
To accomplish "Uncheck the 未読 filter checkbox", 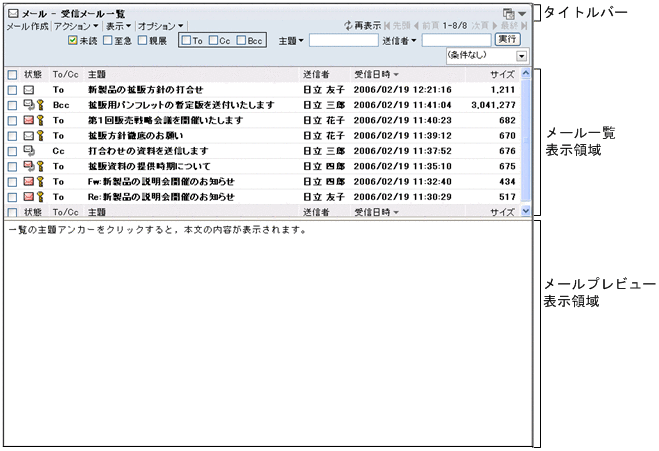I will point(73,40).
